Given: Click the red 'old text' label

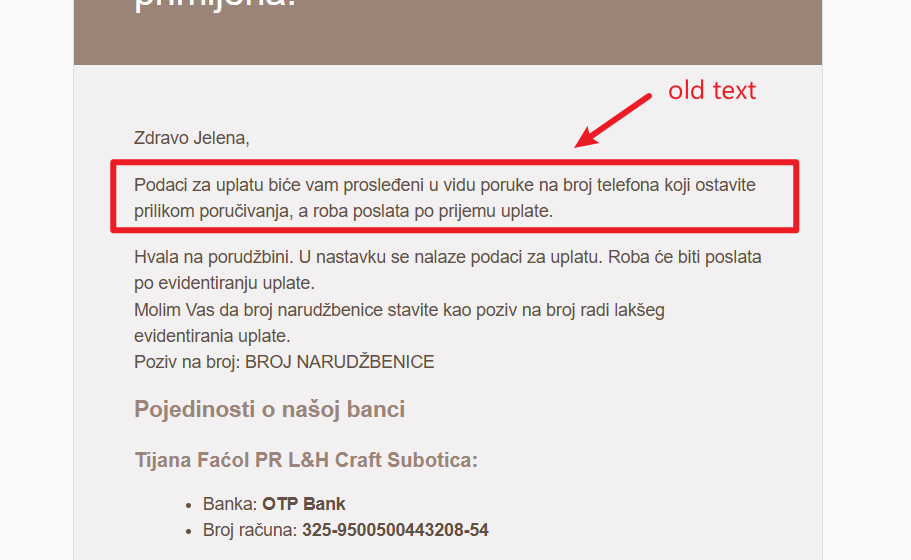Looking at the screenshot, I should coord(712,91).
